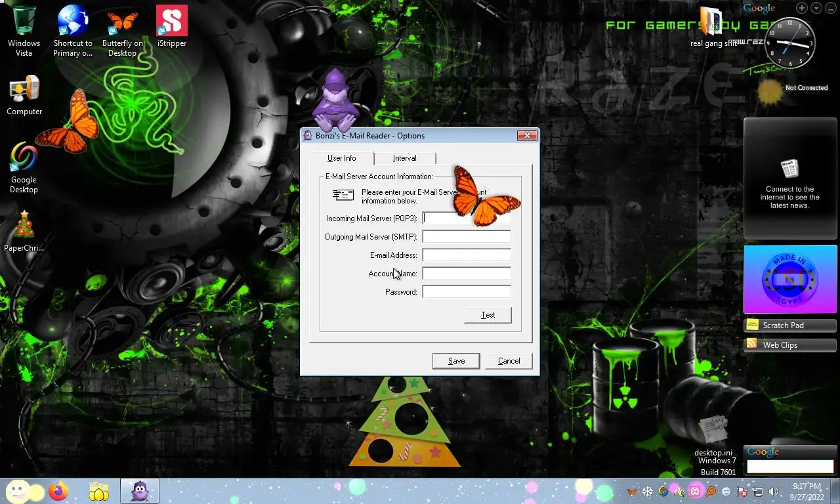
Task: Show the clock and date flyout
Action: (807, 492)
